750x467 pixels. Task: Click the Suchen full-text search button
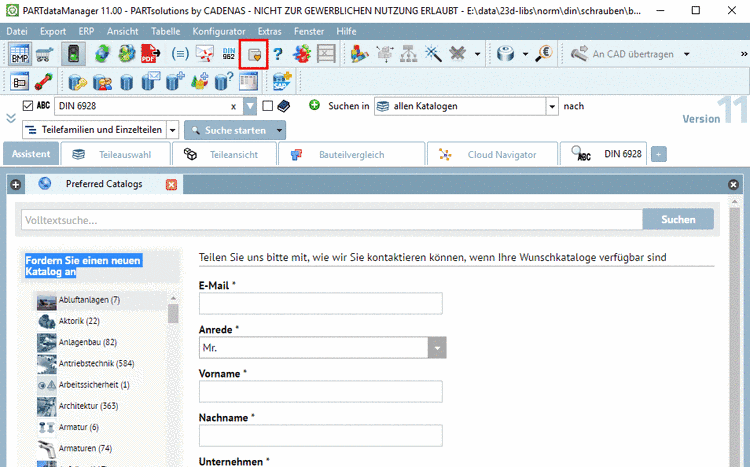click(x=678, y=220)
